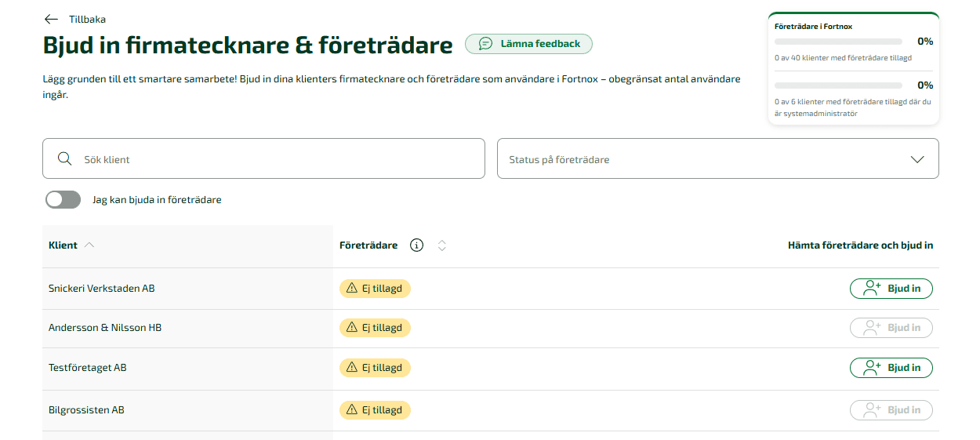Image resolution: width=980 pixels, height=440 pixels.
Task: Click the first Företrädare i Fortnox progress bar
Action: [x=838, y=42]
